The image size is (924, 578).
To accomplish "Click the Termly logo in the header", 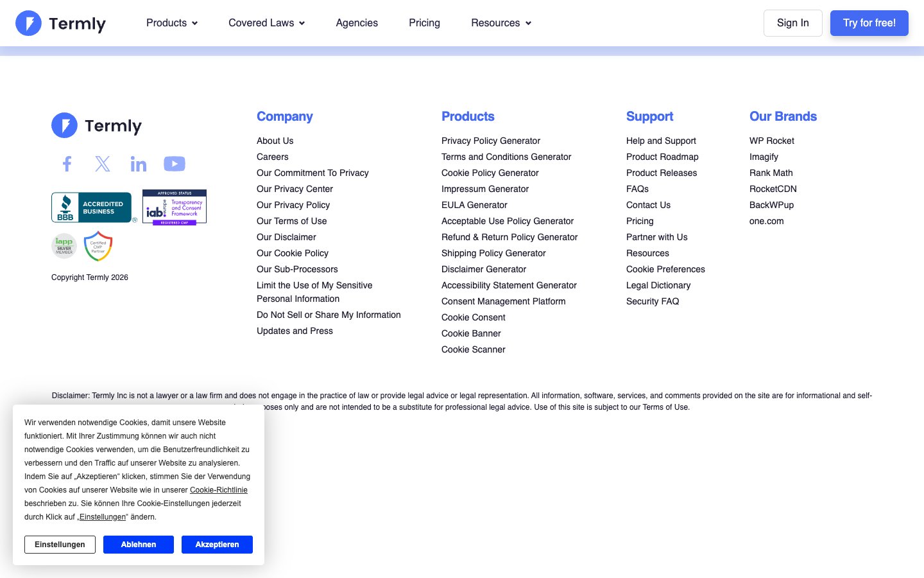I will [60, 23].
